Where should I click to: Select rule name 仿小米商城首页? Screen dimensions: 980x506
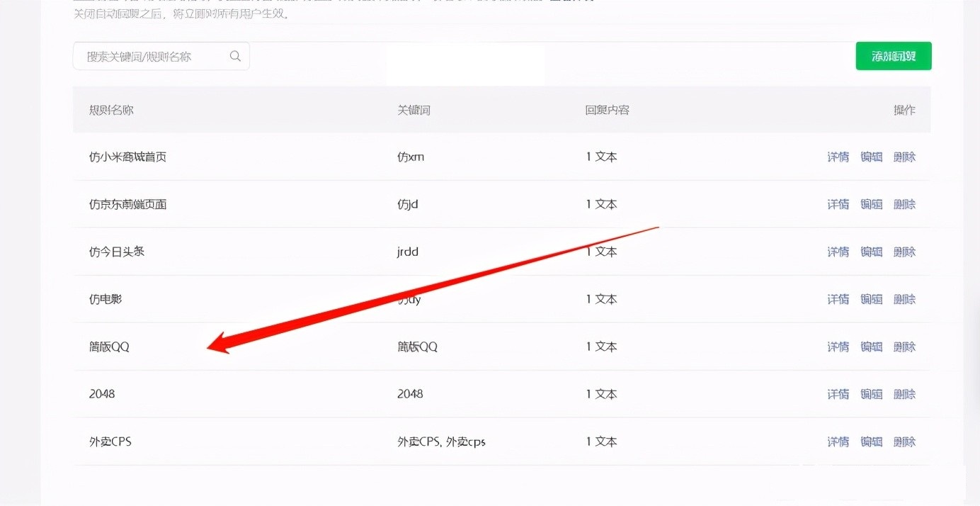pos(127,157)
